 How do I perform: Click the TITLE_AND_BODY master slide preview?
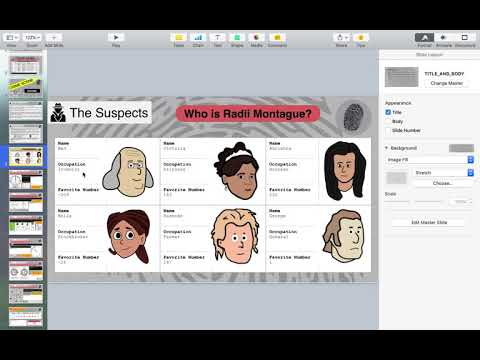[402, 77]
